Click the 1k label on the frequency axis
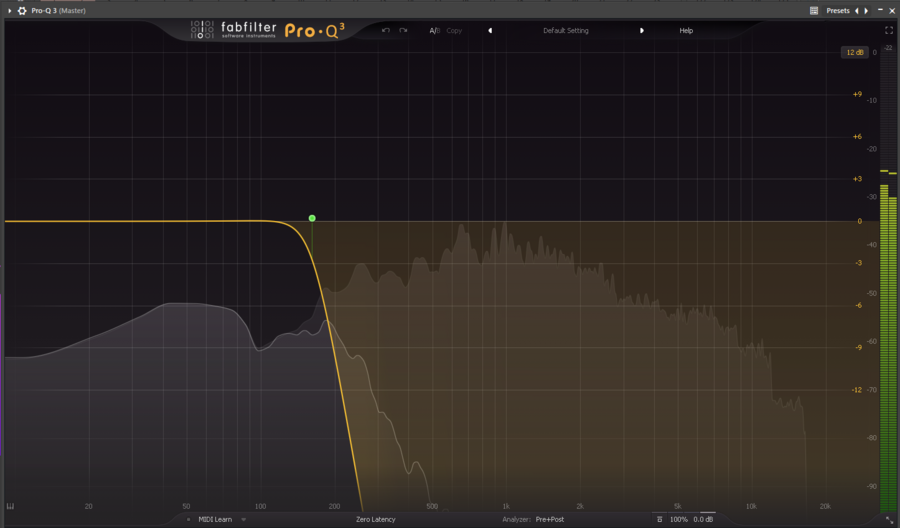 pyautogui.click(x=506, y=506)
